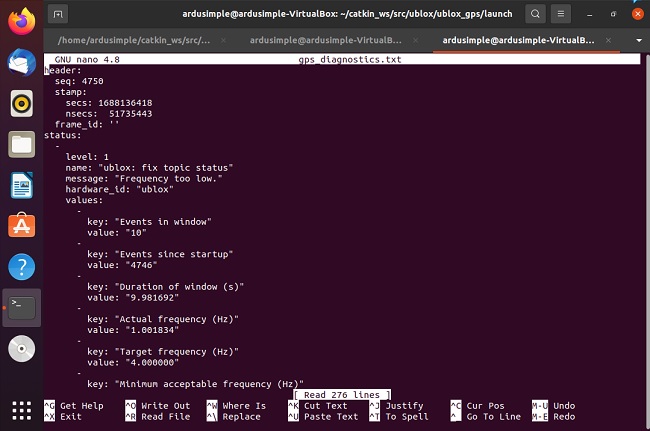Open the Help question mark icon
Screen dimensions: 650x431
click(21, 267)
